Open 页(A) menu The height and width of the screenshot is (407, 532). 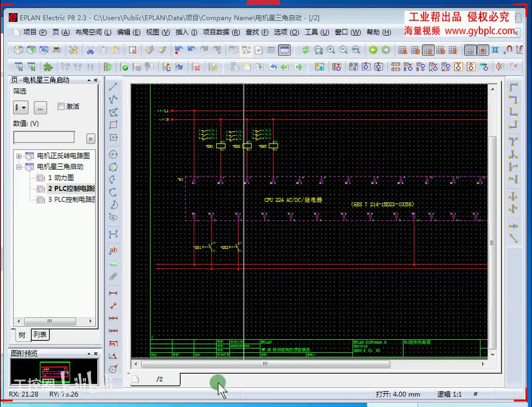[61, 32]
